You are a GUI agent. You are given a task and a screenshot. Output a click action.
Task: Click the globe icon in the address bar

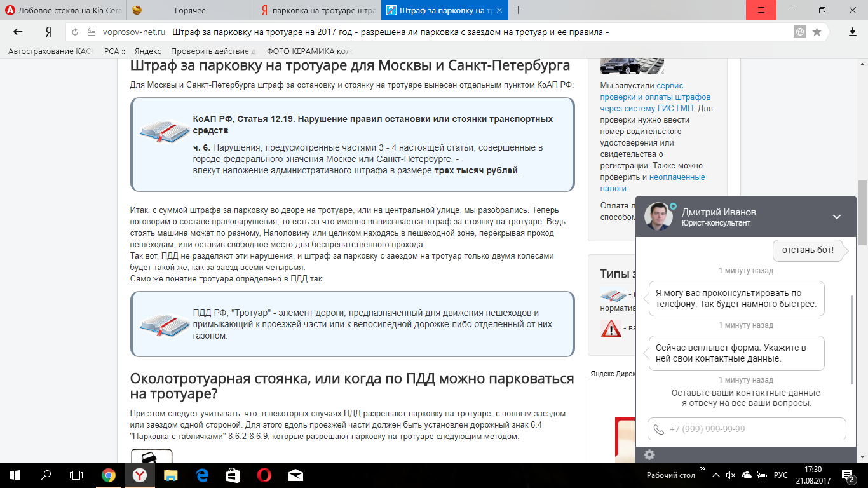pyautogui.click(x=800, y=32)
